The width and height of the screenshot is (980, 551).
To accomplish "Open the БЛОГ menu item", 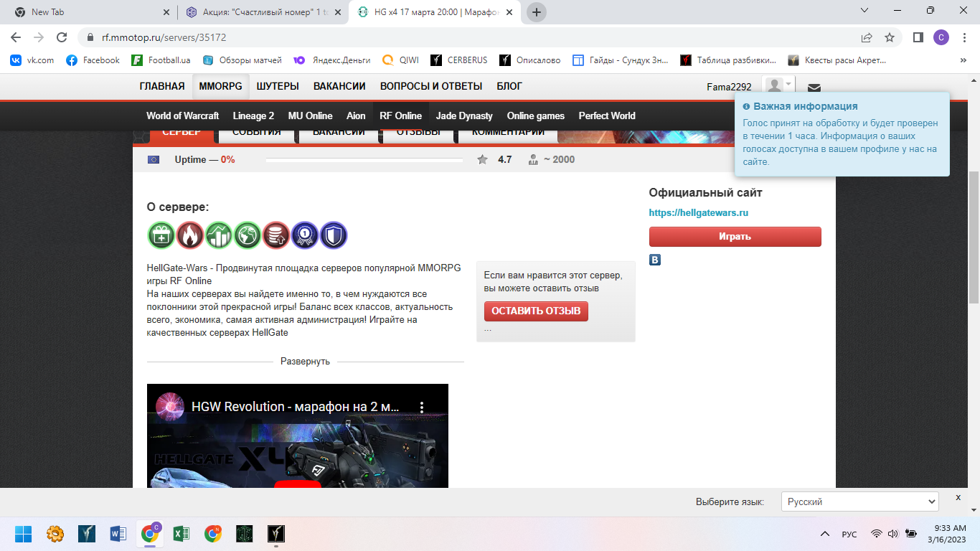I will [509, 86].
